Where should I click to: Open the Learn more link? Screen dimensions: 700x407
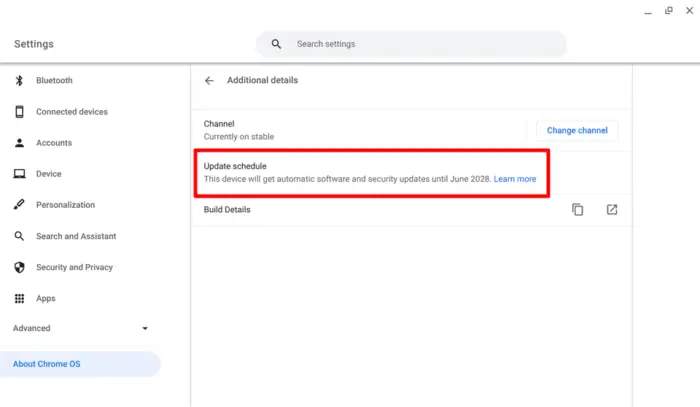(x=515, y=179)
